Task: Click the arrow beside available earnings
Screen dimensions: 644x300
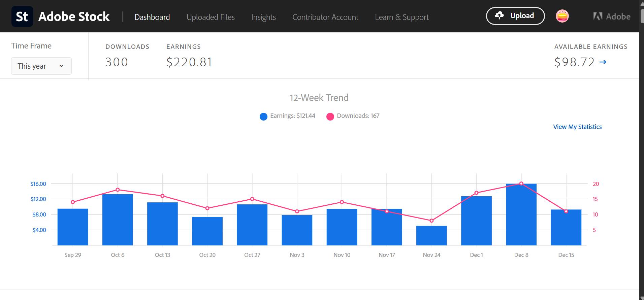Action: point(603,62)
